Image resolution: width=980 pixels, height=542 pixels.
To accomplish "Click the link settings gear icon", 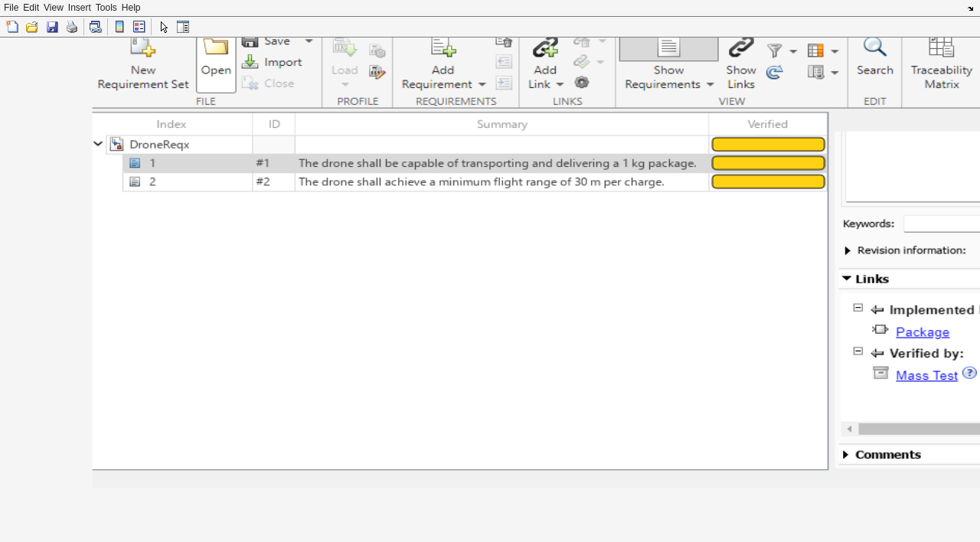I will [x=582, y=83].
